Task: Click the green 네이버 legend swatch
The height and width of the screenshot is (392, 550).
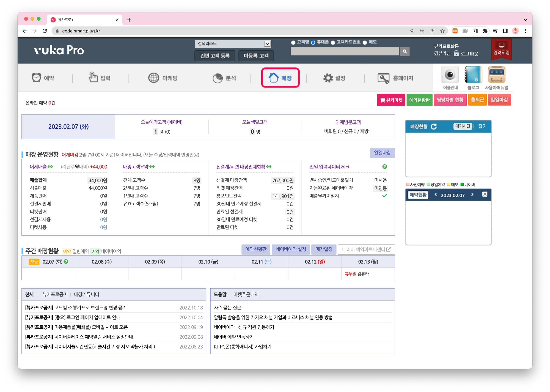Action: (x=462, y=184)
